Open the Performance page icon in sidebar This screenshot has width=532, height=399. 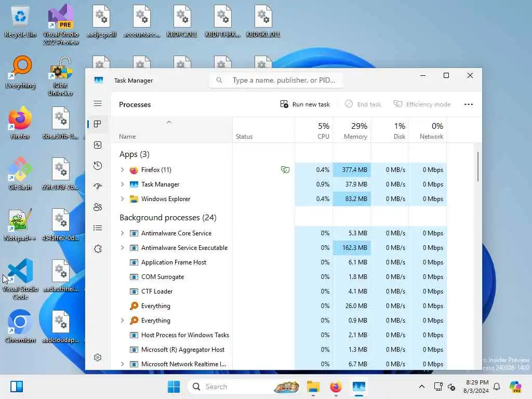(x=98, y=145)
